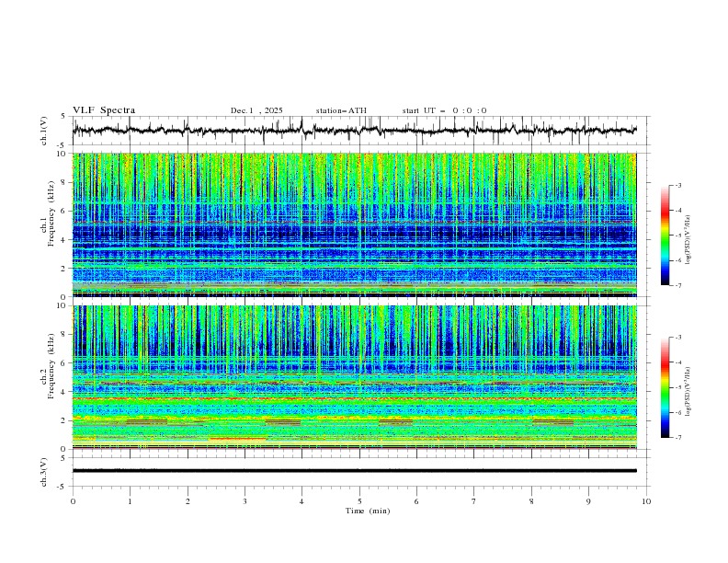
Task: Click the "ch.1(V)" vertical axis label
Action: click(x=44, y=131)
